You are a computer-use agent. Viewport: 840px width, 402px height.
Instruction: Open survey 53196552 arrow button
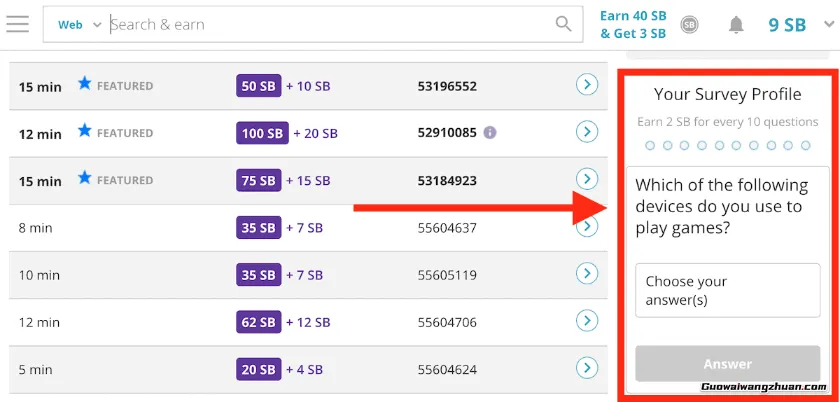587,85
